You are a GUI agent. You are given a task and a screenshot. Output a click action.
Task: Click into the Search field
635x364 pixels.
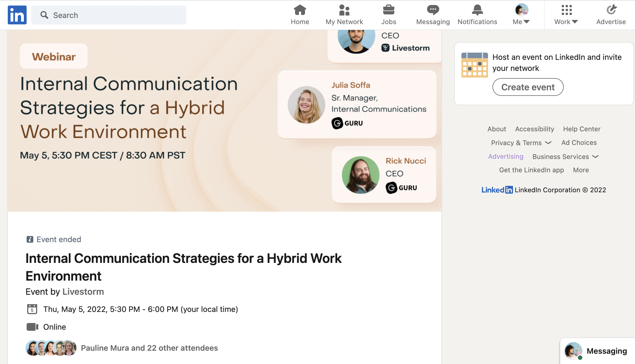[x=109, y=15]
